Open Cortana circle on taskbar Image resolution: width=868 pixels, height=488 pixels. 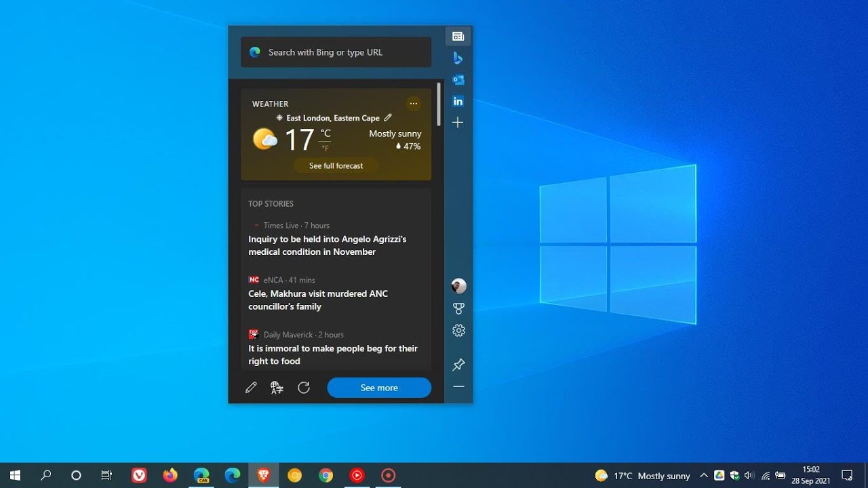[x=76, y=475]
